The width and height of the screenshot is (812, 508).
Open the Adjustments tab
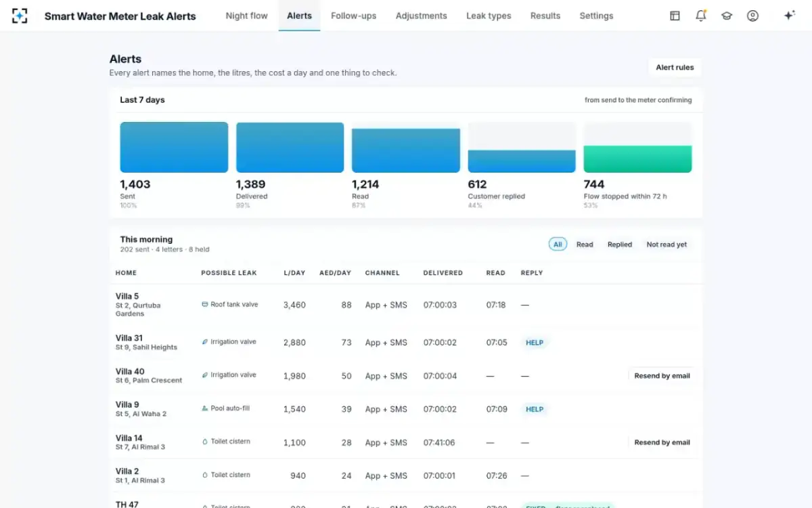[x=422, y=16]
